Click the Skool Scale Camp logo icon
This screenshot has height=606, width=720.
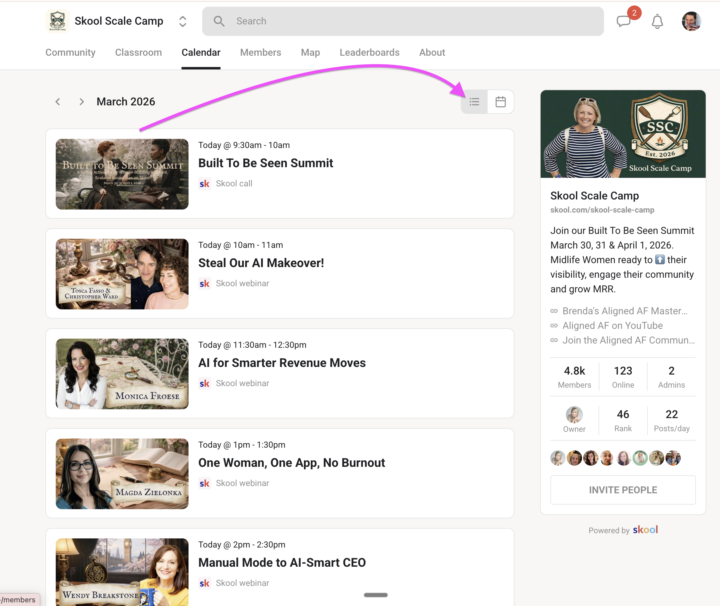tap(57, 21)
